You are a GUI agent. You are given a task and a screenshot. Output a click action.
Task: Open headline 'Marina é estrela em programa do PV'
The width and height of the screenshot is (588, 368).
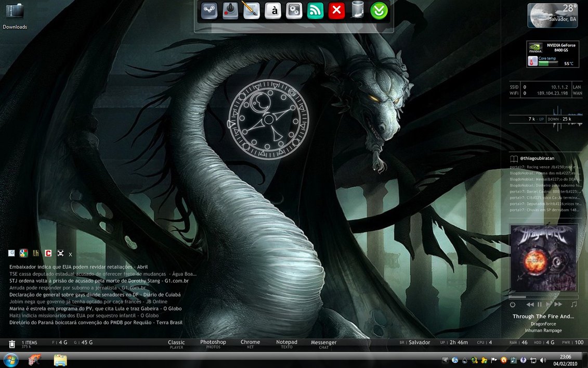tap(95, 308)
